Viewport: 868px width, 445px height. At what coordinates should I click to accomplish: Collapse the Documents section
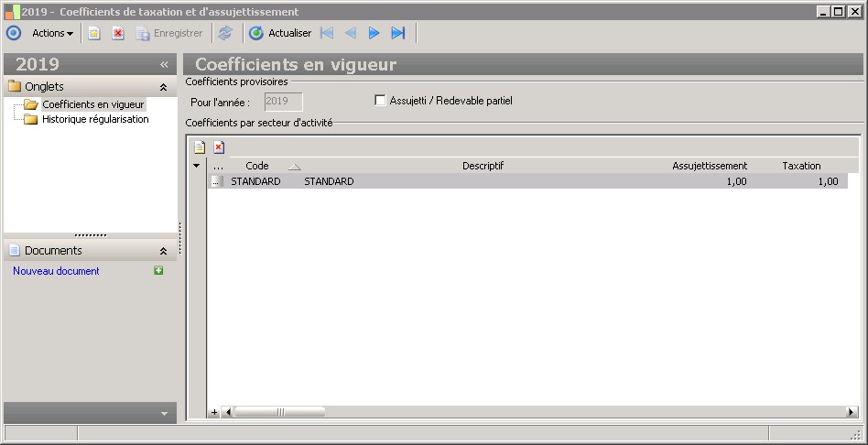tap(163, 251)
